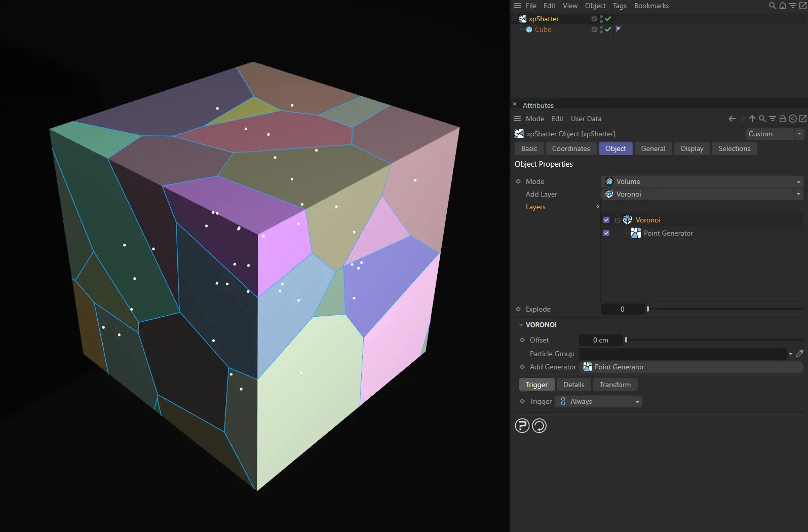Collapse the Voronoi layer node
The width and height of the screenshot is (808, 532).
click(x=618, y=220)
